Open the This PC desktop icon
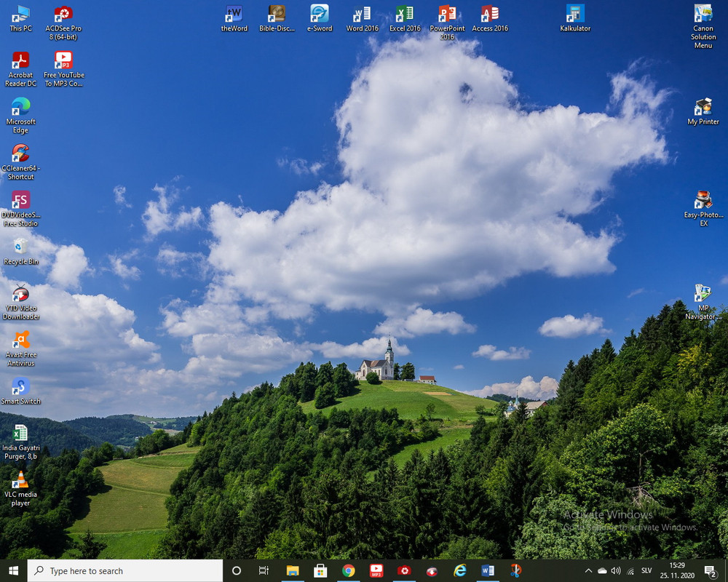 coord(20,19)
